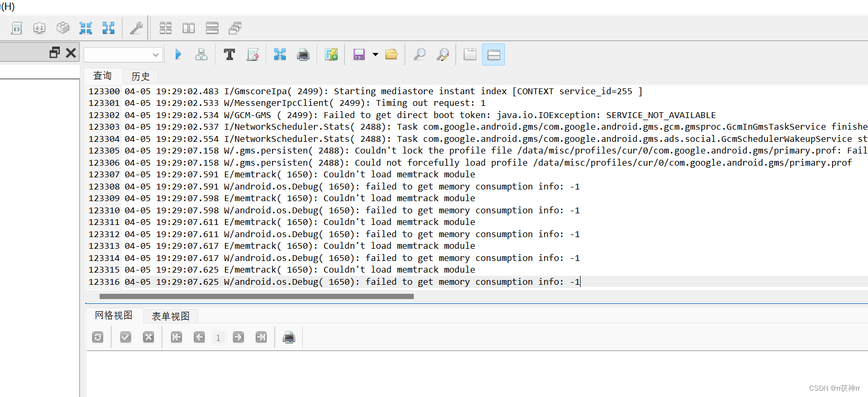Open a file with the folder icon

click(391, 55)
